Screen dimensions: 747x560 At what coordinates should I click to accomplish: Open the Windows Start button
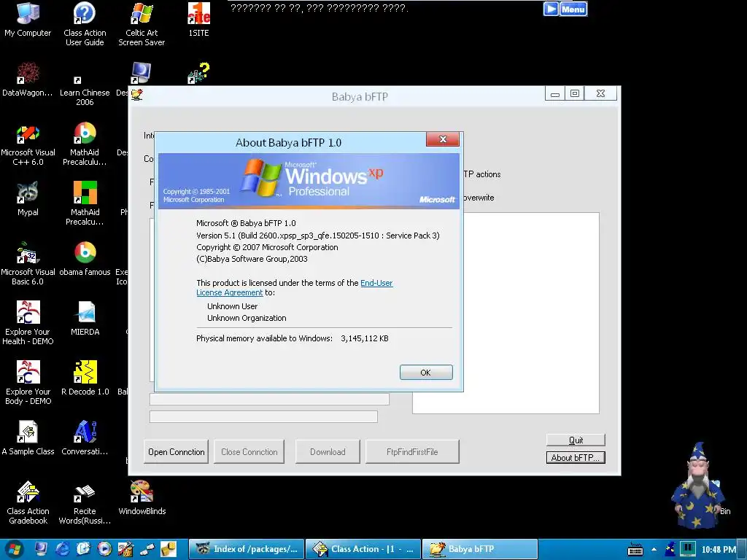tap(13, 550)
